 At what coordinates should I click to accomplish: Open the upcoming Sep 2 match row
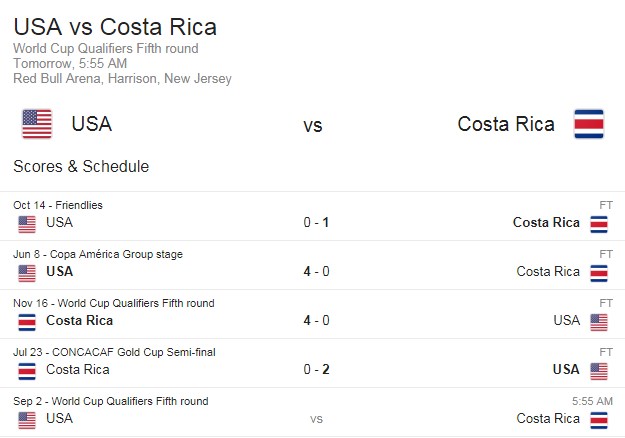point(312,412)
